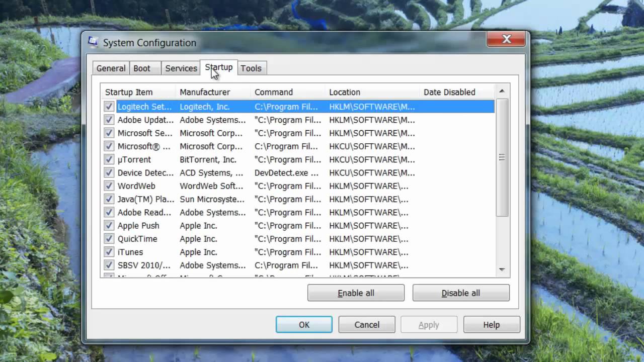Click Manufacturer cell in the iTunes row
Viewport: 644px width, 362px height.
[x=198, y=252]
